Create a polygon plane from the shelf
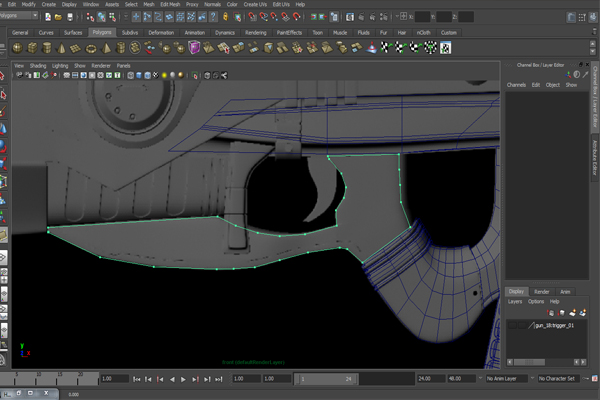 [x=76, y=48]
